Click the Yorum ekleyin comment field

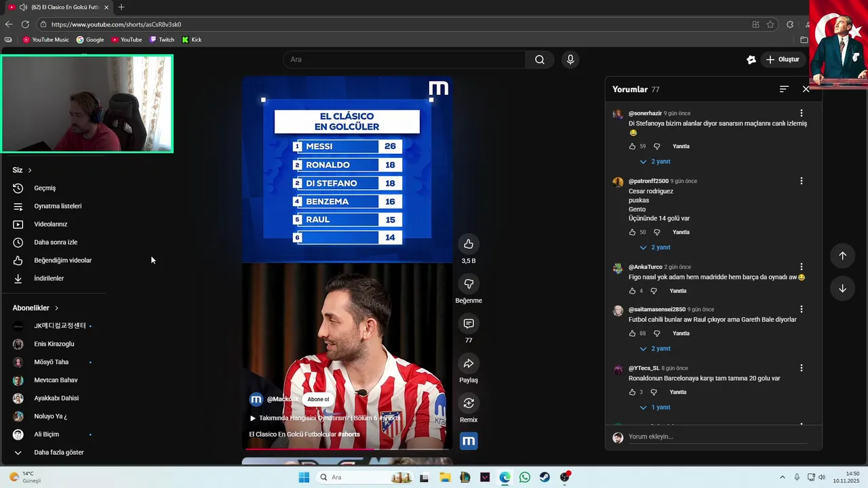(x=717, y=437)
